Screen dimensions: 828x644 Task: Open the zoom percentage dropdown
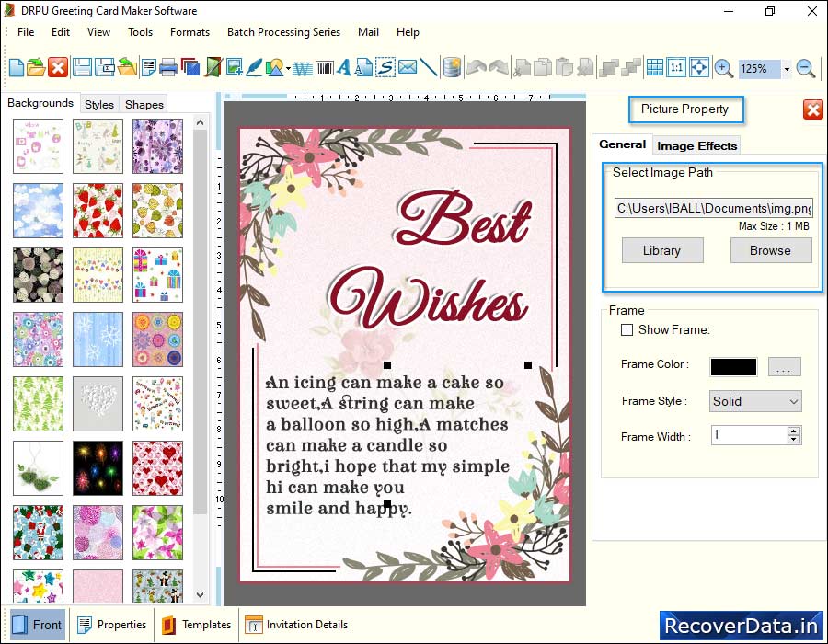click(x=787, y=69)
